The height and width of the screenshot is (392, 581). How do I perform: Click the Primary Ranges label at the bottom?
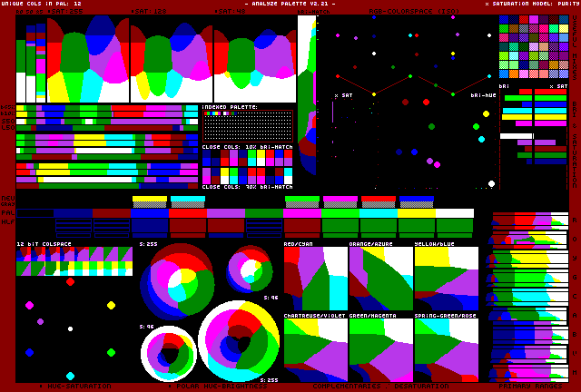(x=533, y=386)
